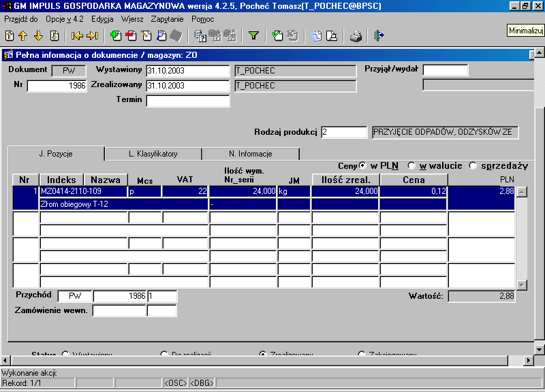Click horizontal scrollbar right arrow
Viewport: 545px width, 392px height.
tap(529, 361)
